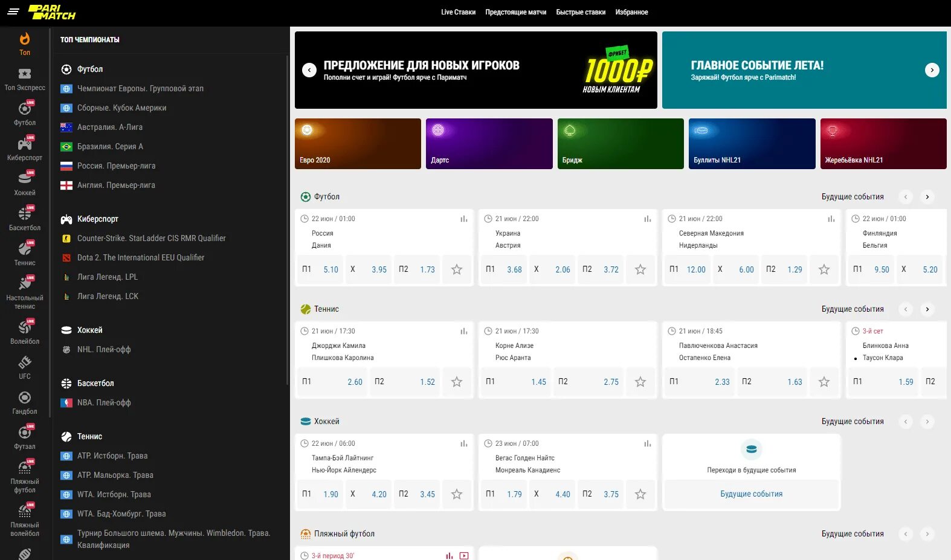Favorite the Тампа-Бэй – Нью-Йорк match star
This screenshot has height=560, width=951.
(x=457, y=494)
